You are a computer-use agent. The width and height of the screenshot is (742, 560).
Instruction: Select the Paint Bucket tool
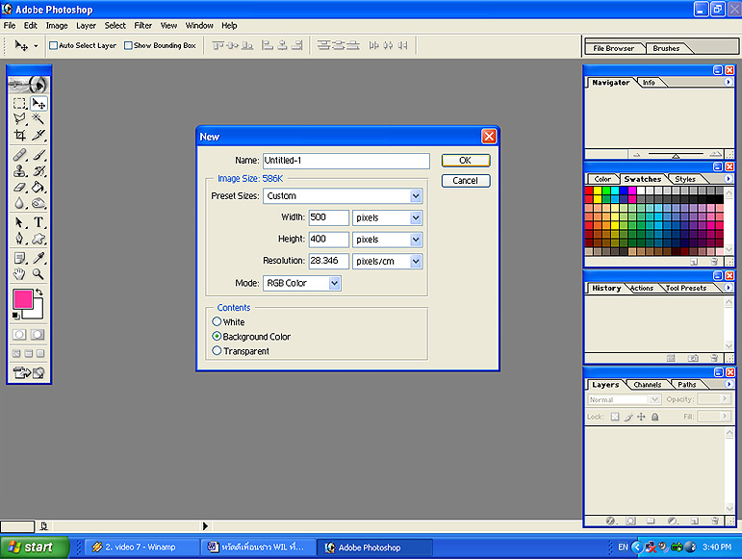[38, 188]
